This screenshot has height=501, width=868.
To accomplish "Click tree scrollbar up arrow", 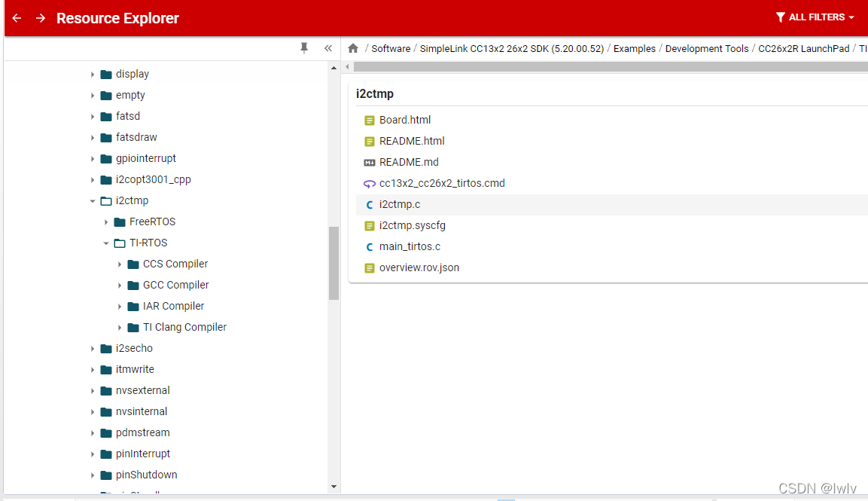I will coord(333,68).
